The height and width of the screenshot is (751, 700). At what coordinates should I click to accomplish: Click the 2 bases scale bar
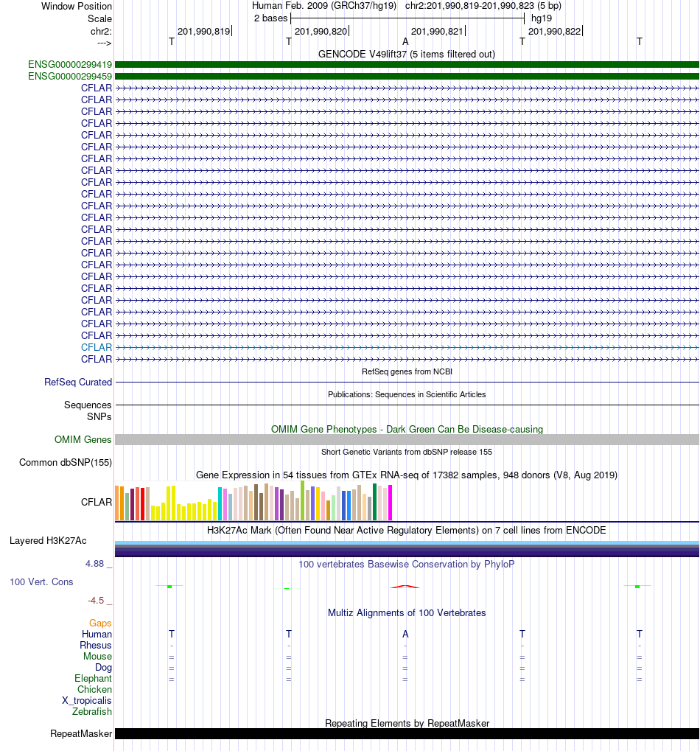coord(408,18)
